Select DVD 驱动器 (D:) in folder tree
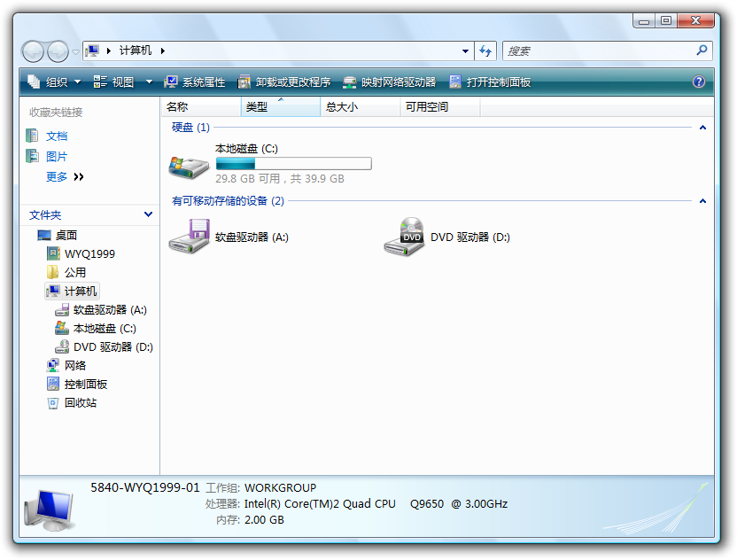737x560 pixels. [112, 347]
